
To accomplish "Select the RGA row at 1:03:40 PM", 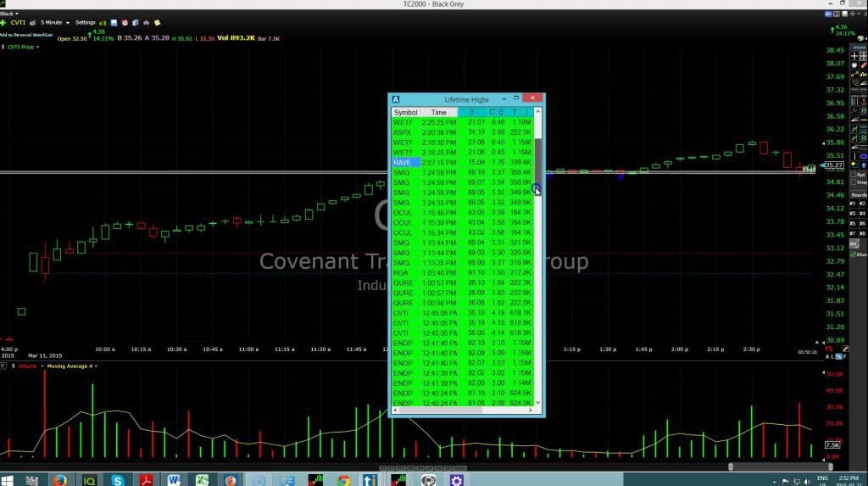I will 462,272.
